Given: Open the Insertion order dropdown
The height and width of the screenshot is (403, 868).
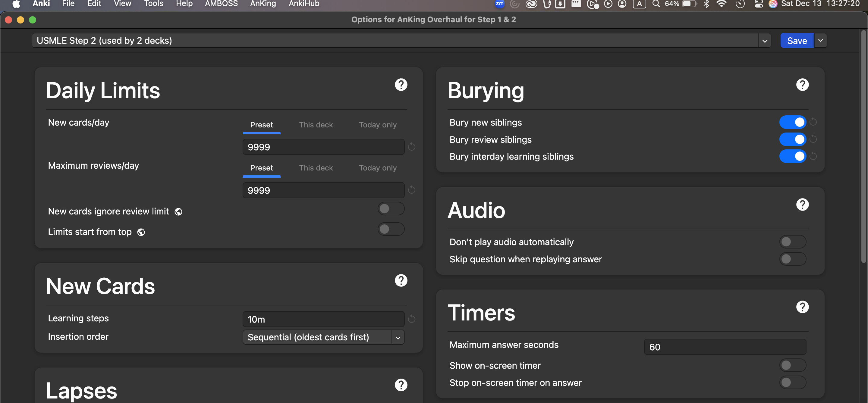Looking at the screenshot, I should click(x=323, y=337).
